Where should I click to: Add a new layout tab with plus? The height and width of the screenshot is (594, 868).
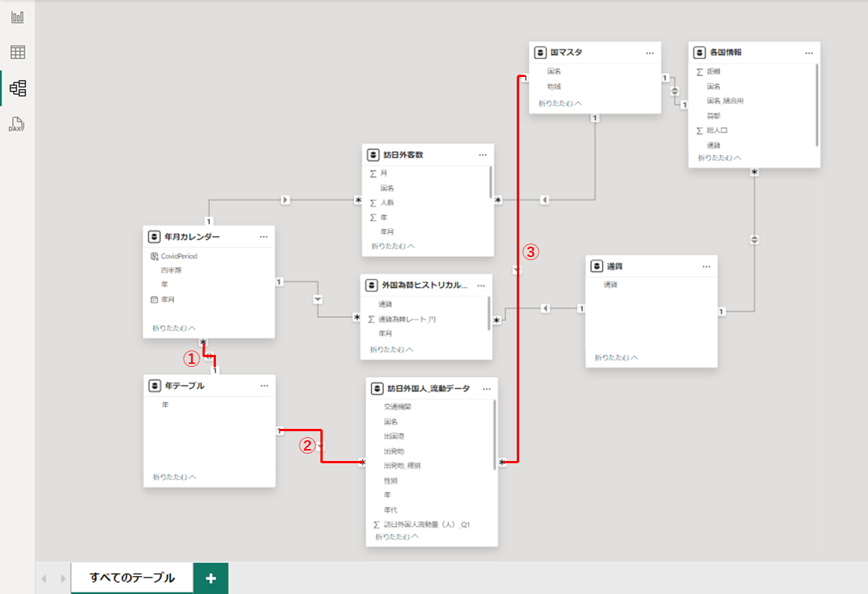point(211,578)
